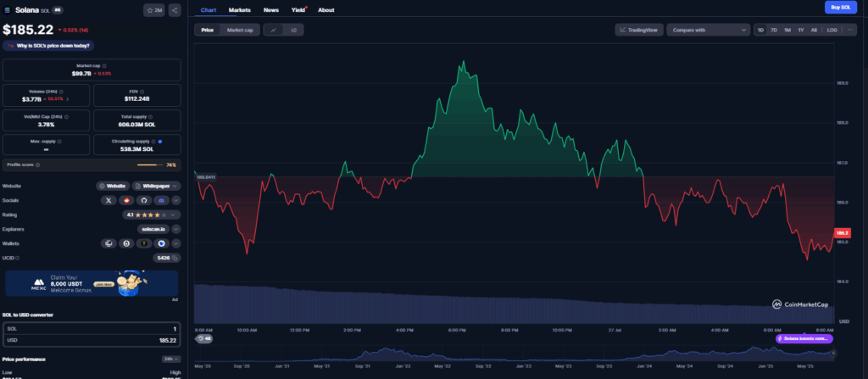868x379 pixels.
Task: Click Vol/Mkt Cap (24h) info icon
Action: coord(67,117)
